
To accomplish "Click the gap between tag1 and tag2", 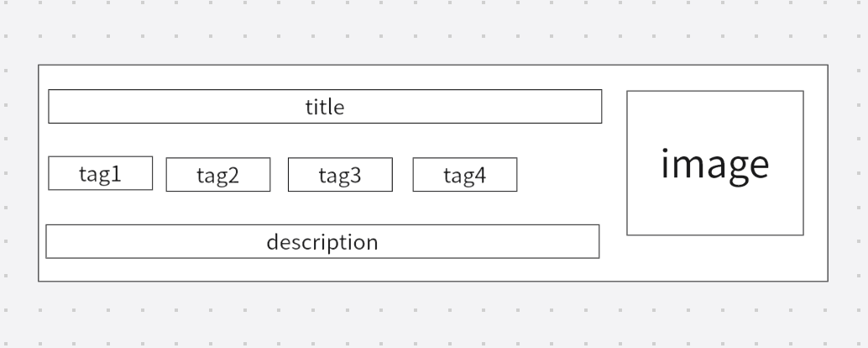I will [159, 174].
